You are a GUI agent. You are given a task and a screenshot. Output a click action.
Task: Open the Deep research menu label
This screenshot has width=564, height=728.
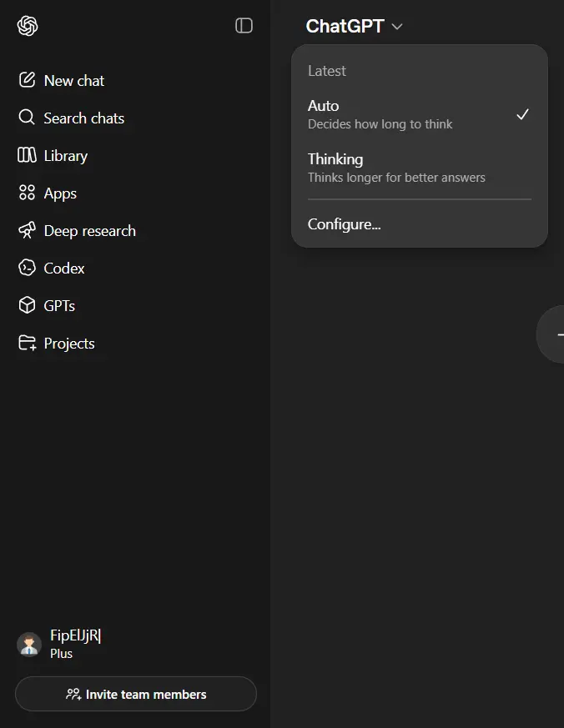click(89, 231)
